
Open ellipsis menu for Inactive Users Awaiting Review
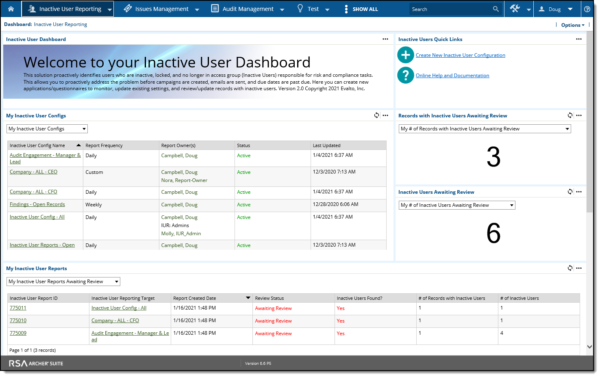click(x=579, y=191)
